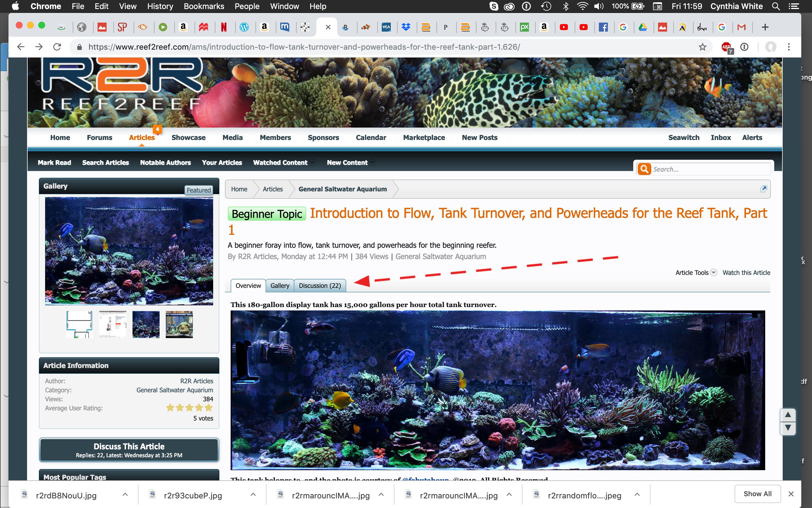Click the orange search magnifier icon
812x508 pixels.
(x=644, y=169)
